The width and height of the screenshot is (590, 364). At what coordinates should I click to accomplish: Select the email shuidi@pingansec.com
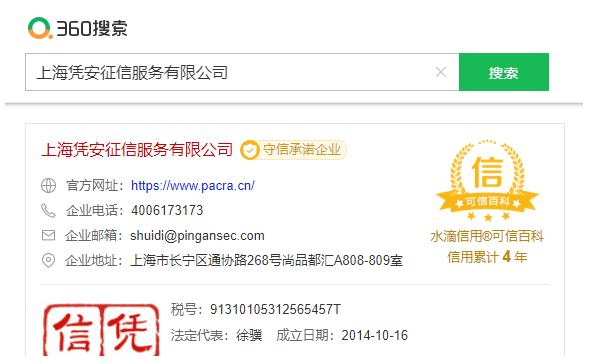pos(197,236)
